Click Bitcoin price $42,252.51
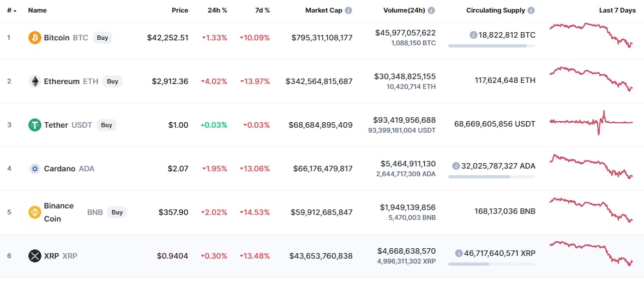644x281 pixels. coord(167,38)
